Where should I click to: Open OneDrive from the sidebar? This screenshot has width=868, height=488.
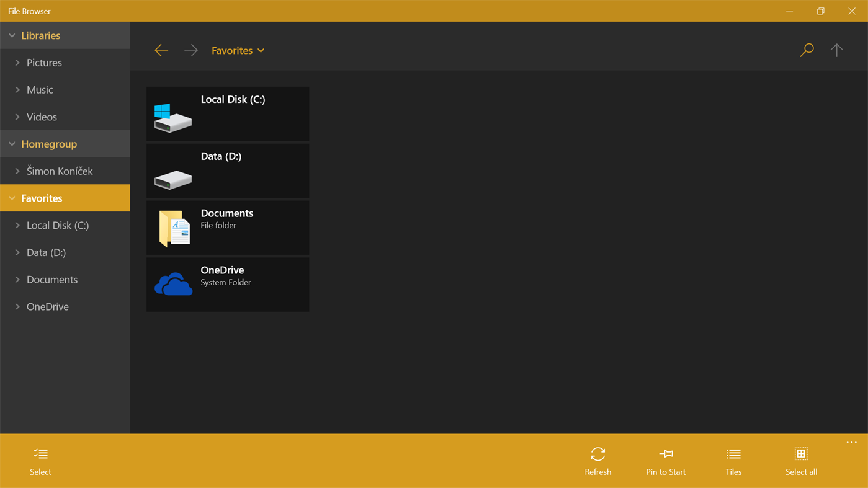tap(47, 306)
